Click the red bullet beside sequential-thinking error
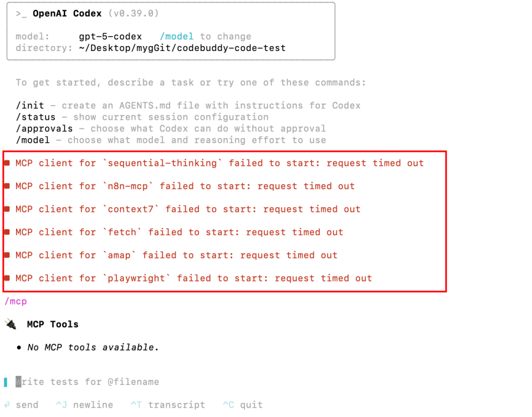The width and height of the screenshot is (532, 417). click(7, 163)
